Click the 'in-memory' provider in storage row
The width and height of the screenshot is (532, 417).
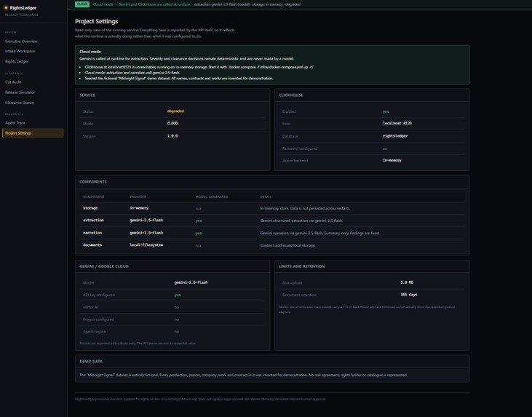point(139,208)
